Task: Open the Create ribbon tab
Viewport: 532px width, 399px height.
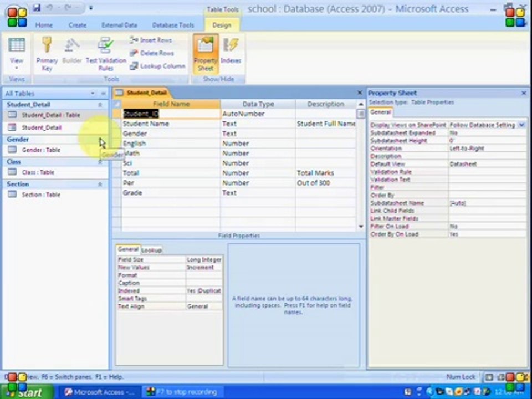Action: point(78,25)
